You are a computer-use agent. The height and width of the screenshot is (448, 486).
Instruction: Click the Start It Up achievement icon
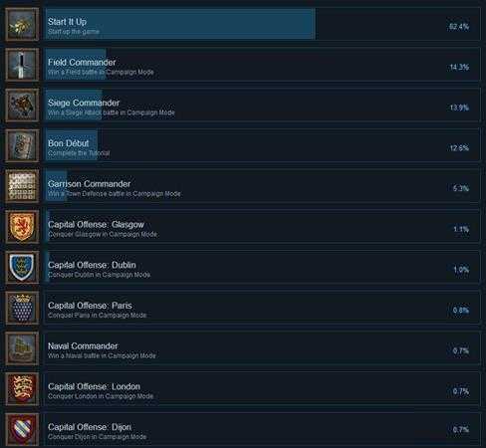pos(22,24)
